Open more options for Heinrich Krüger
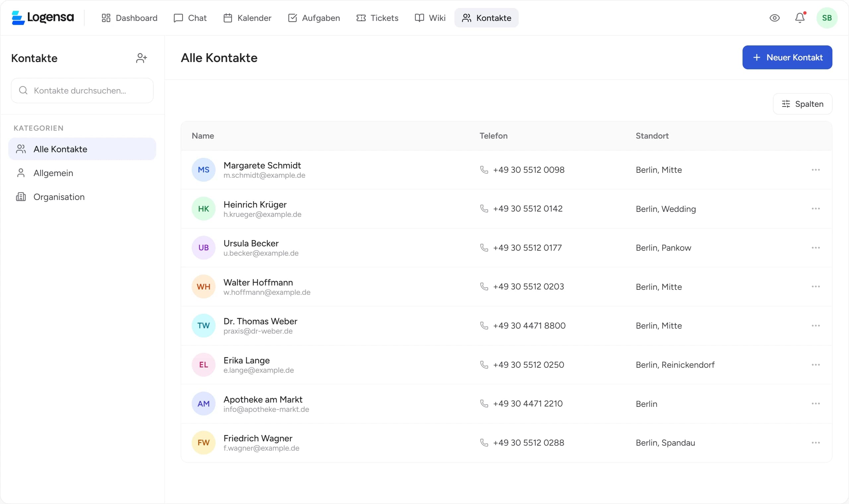 pos(816,209)
